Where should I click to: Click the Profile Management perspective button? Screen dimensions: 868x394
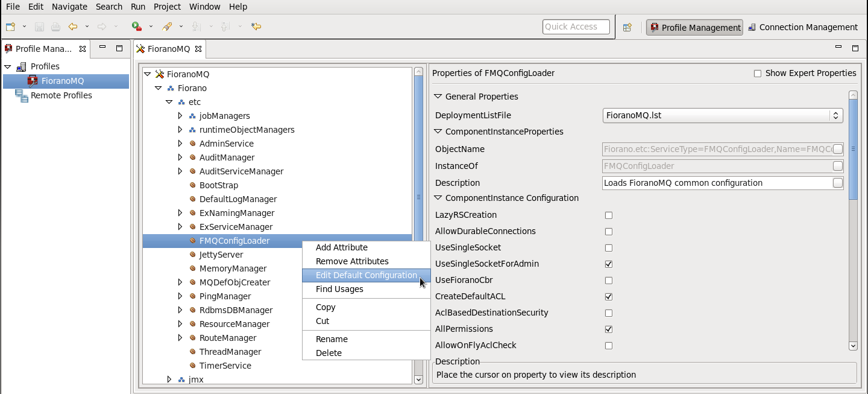coord(694,27)
